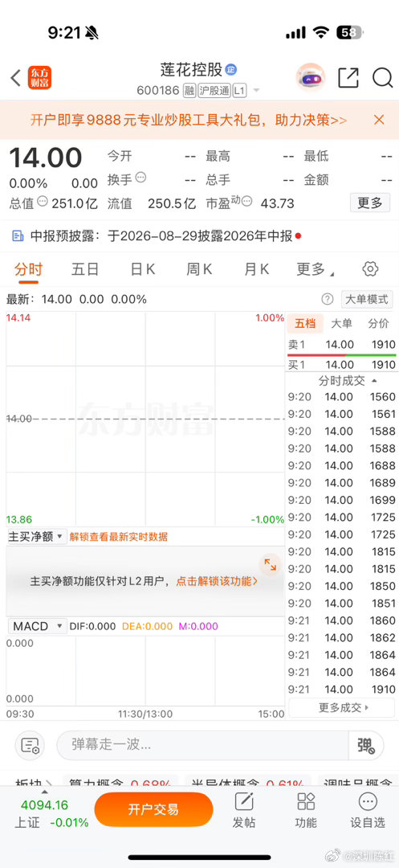Select the 分时 chart tab
The width and height of the screenshot is (399, 868).
point(28,269)
